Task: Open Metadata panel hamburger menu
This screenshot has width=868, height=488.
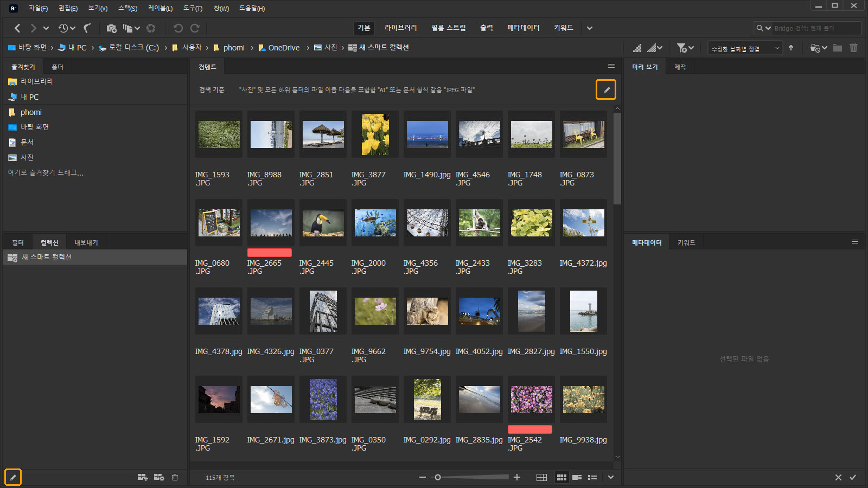Action: tap(855, 242)
